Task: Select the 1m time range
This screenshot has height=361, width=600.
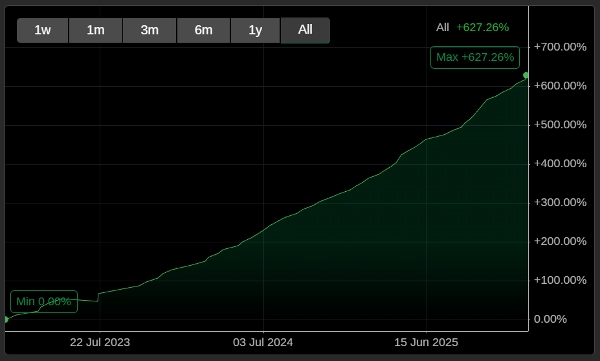Action: [x=96, y=30]
